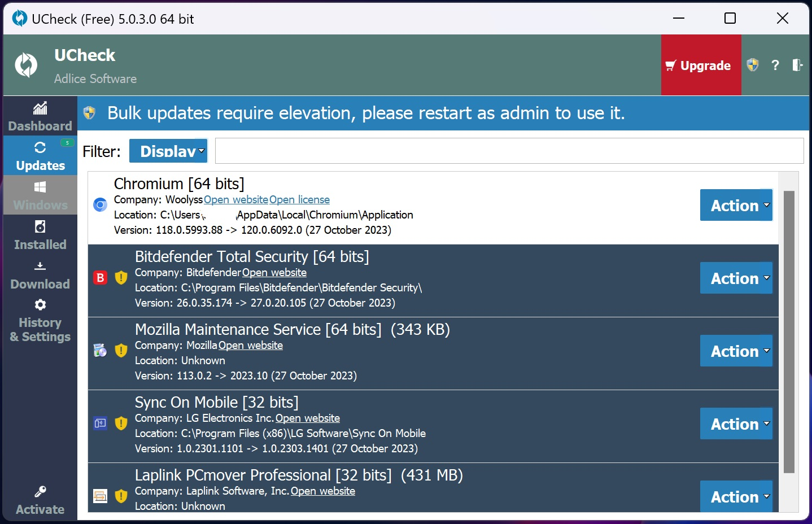Open help via the question mark icon
Viewport: 812px width, 524px height.
(775, 65)
